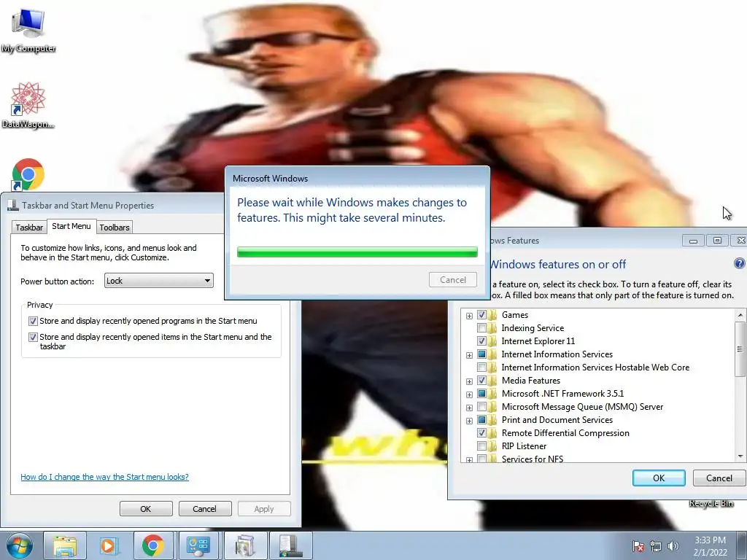Image resolution: width=747 pixels, height=560 pixels.
Task: Toggle the Internet Information Services checkbox
Action: 481,354
